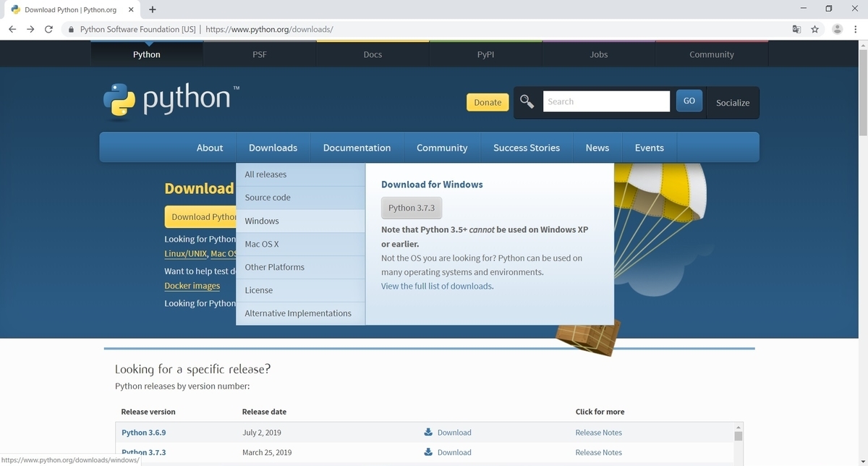
Task: Select the PyPI top site tab
Action: [485, 54]
